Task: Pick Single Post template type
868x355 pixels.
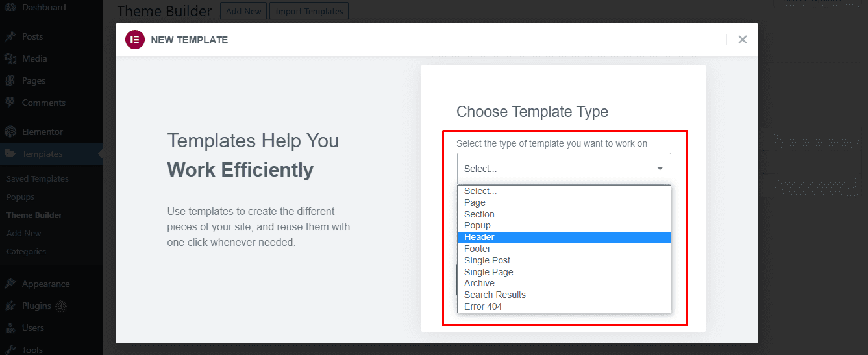Action: pyautogui.click(x=564, y=260)
